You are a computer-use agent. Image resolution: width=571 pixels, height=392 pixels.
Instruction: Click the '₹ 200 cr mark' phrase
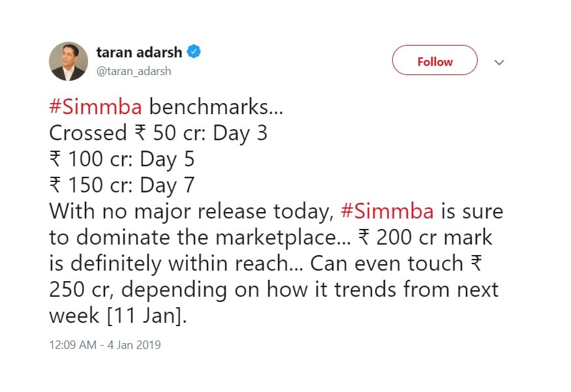tap(425, 237)
